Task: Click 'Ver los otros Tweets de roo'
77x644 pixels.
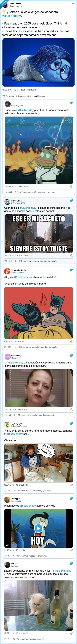Action: click(x=29, y=639)
